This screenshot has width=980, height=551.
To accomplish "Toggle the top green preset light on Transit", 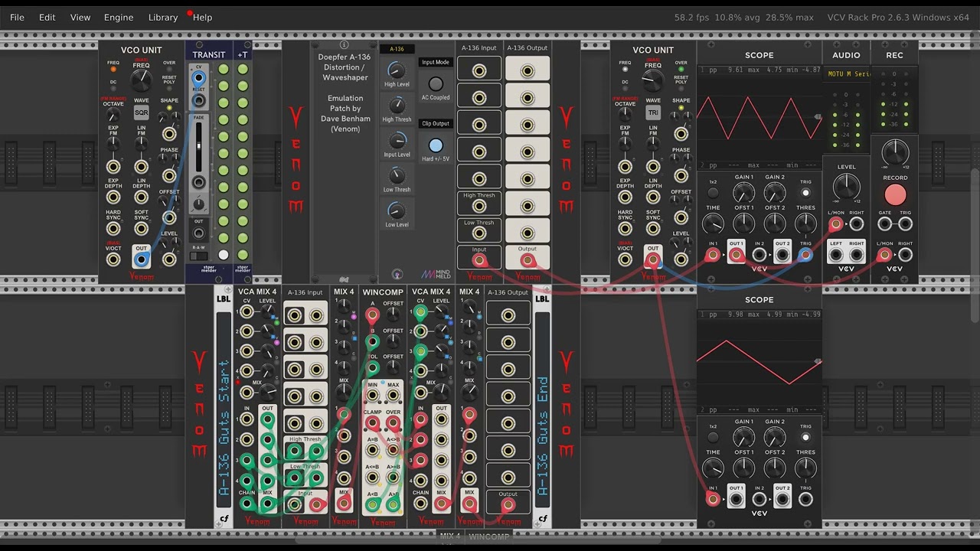I will coord(223,69).
